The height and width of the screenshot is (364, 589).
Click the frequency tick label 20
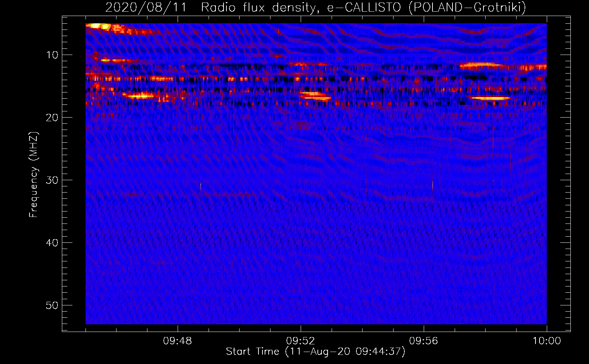[x=52, y=118]
